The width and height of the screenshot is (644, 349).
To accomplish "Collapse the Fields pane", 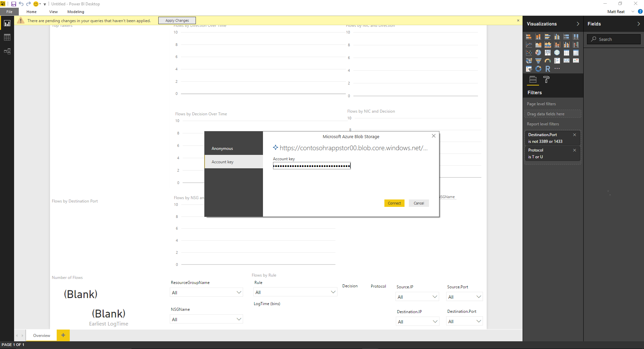I will [x=639, y=24].
